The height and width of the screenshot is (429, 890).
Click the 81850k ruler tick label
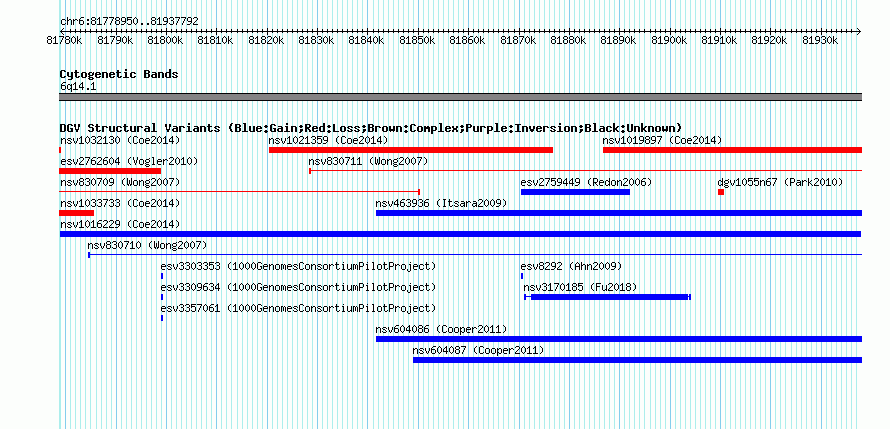(417, 40)
